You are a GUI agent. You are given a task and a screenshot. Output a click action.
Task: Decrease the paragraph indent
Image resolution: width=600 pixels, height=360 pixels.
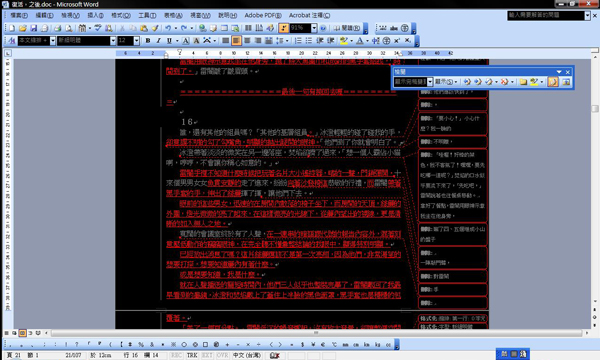click(320, 41)
